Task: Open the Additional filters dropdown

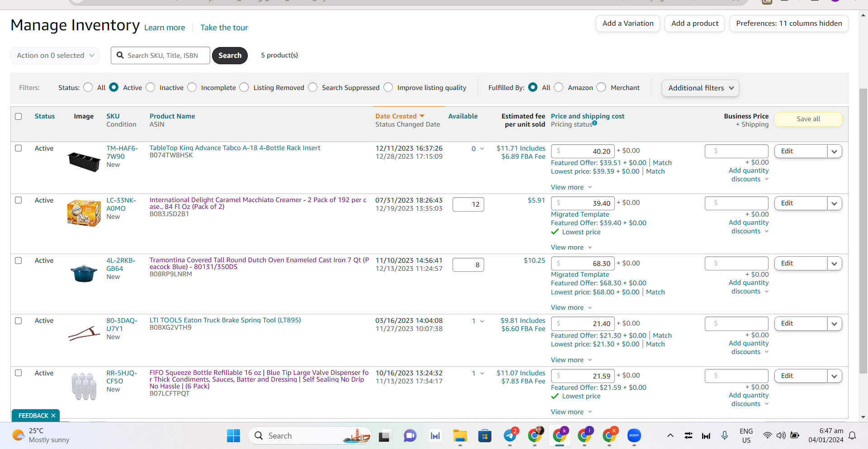Action: 700,88
